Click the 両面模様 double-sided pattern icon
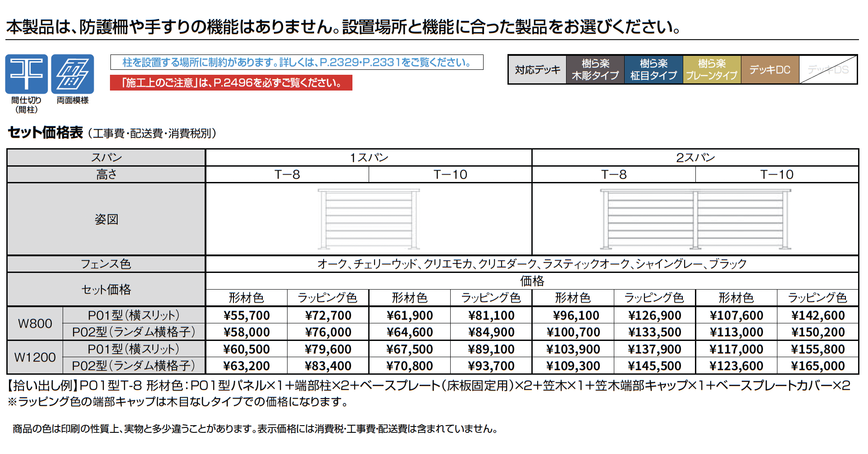Image resolution: width=868 pixels, height=454 pixels. click(x=73, y=74)
